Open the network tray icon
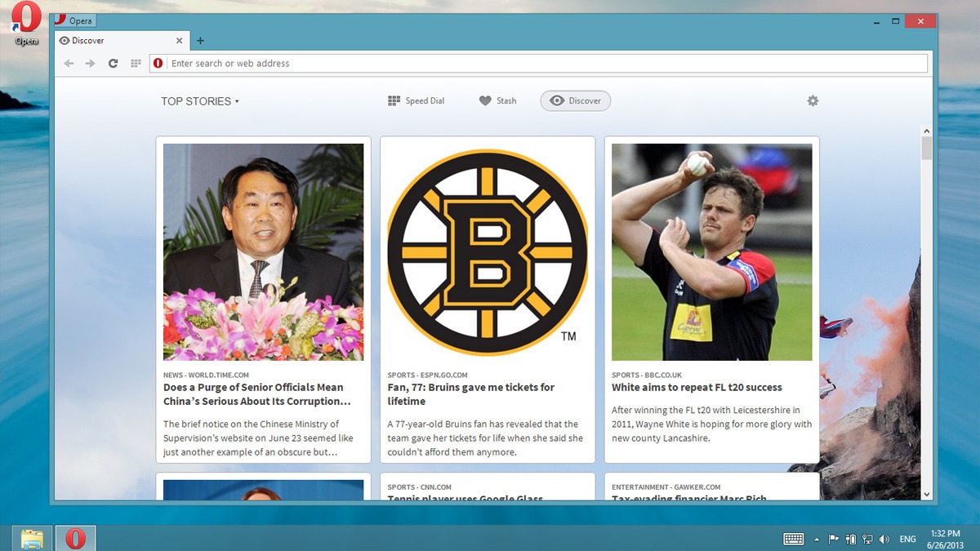980x551 pixels. tap(867, 539)
